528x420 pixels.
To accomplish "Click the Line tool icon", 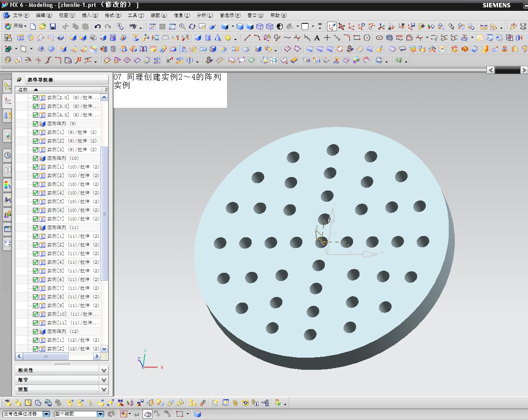I will tap(247, 38).
